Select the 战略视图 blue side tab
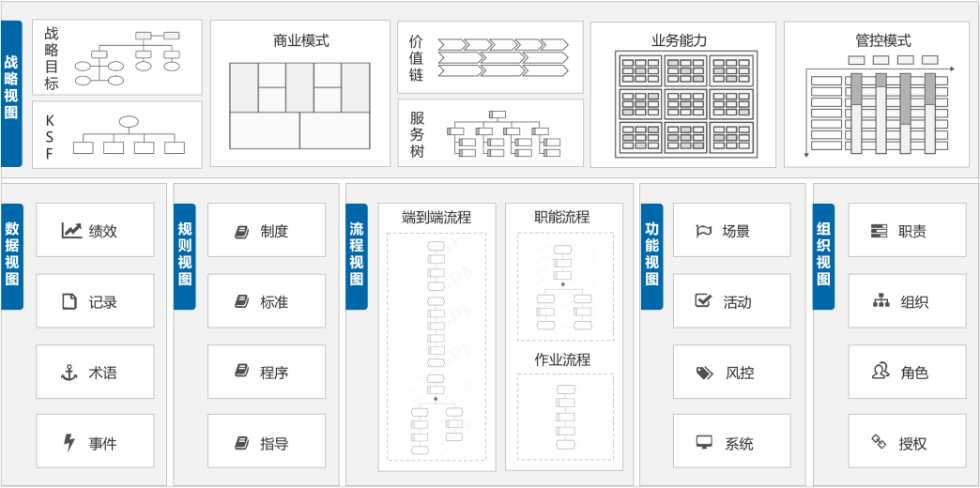Image resolution: width=980 pixels, height=488 pixels. (x=11, y=94)
